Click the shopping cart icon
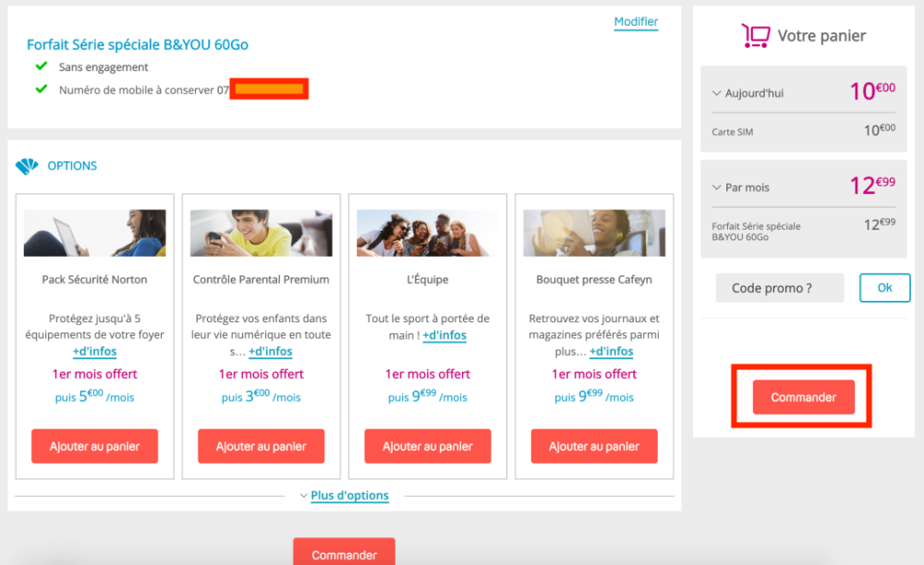 point(755,36)
